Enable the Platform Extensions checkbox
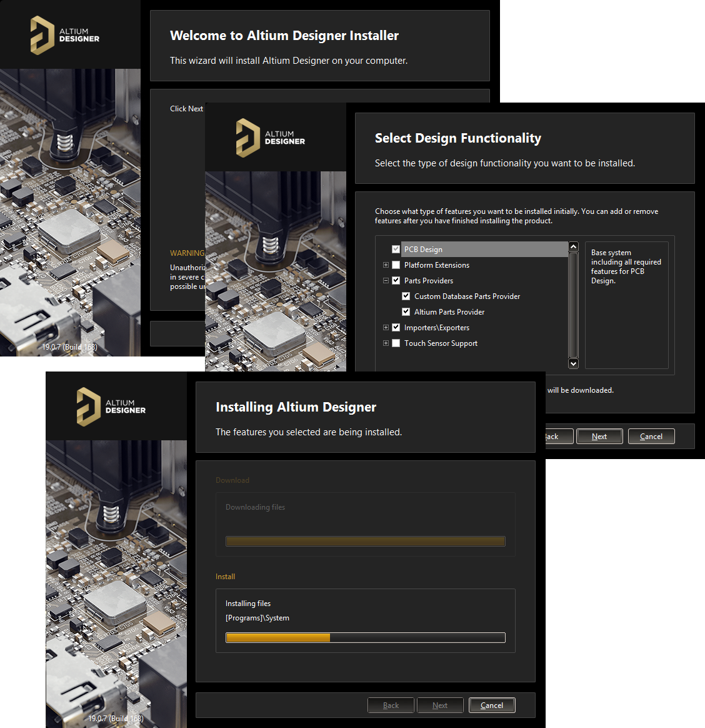This screenshot has width=705, height=728. tap(396, 265)
